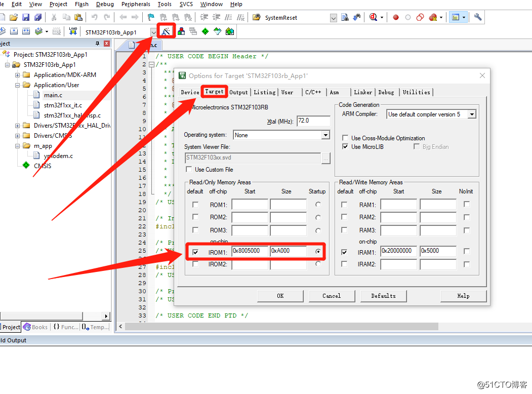Switch to the Output tab
532x394 pixels.
[x=238, y=92]
